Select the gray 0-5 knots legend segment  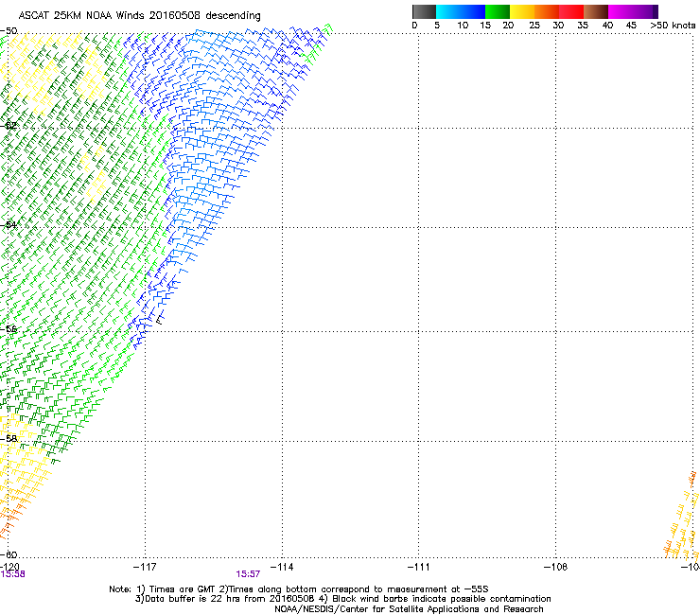tap(424, 11)
